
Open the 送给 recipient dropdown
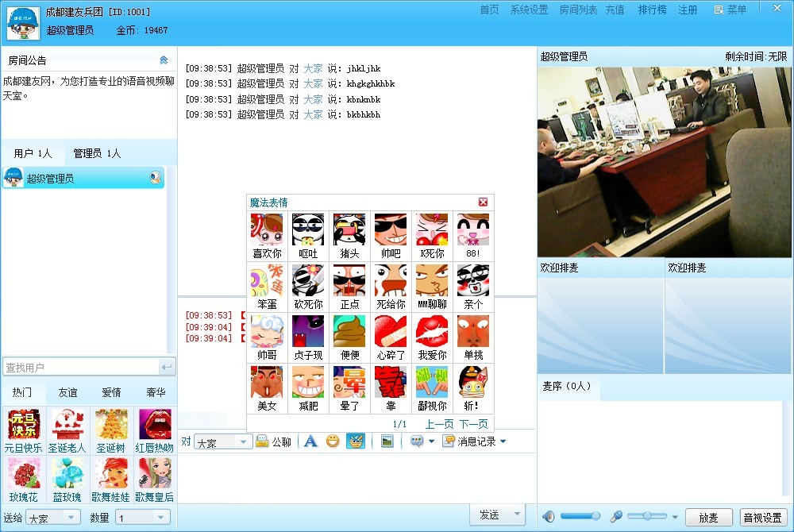52,518
